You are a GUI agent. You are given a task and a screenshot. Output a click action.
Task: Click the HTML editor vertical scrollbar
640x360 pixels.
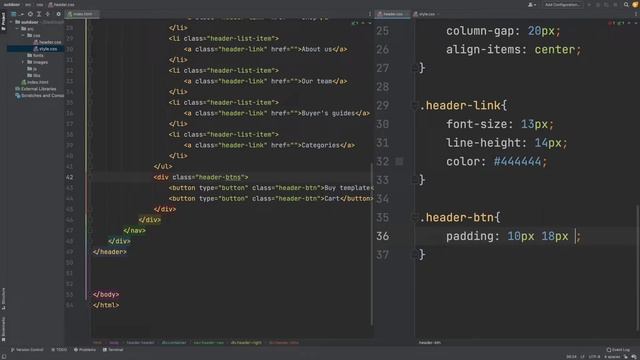click(371, 244)
